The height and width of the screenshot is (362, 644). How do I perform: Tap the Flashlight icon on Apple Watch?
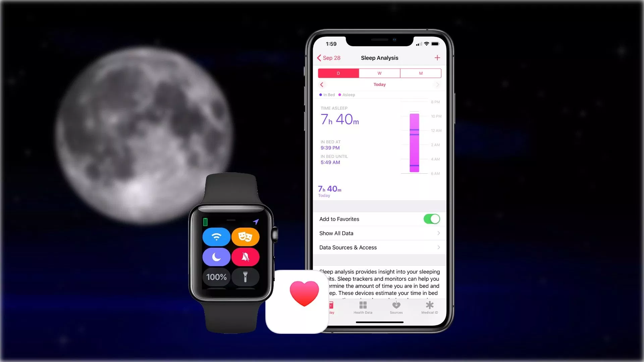tap(245, 277)
